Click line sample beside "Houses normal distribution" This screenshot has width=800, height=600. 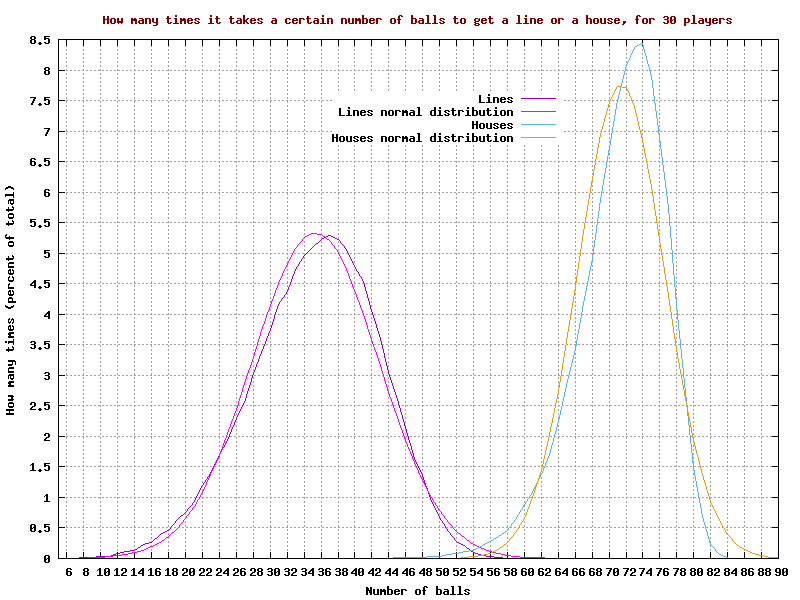click(536, 138)
